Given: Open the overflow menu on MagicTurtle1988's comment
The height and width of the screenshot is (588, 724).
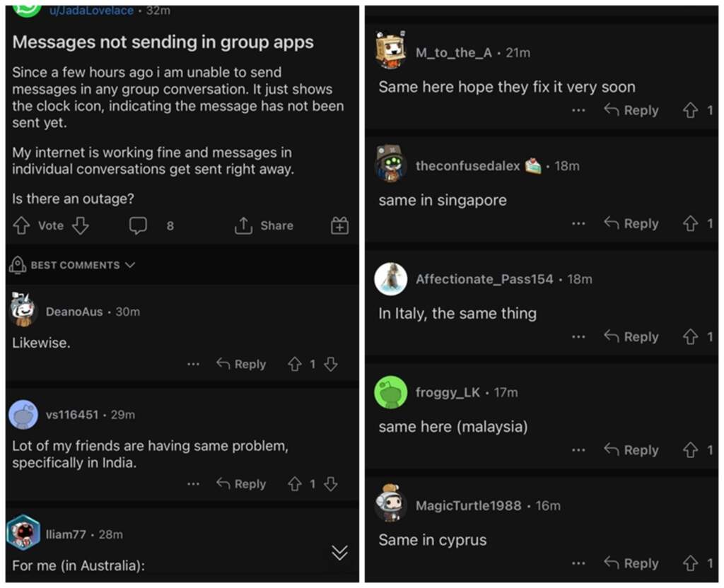Looking at the screenshot, I should coord(579,563).
